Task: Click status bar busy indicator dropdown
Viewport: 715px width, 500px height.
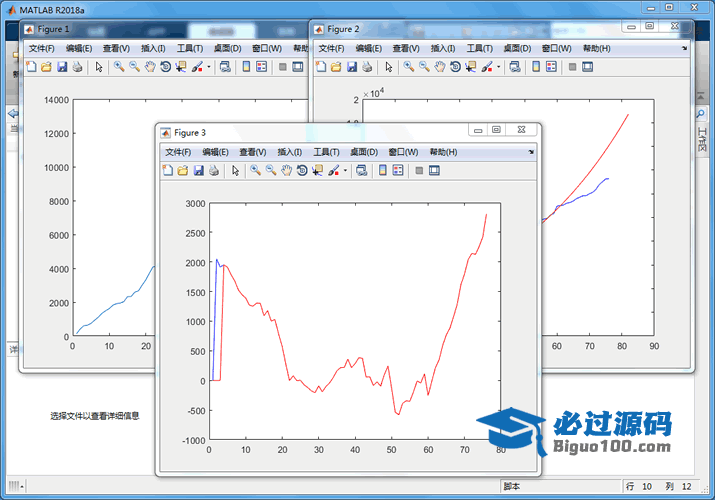Action: [x=16, y=486]
